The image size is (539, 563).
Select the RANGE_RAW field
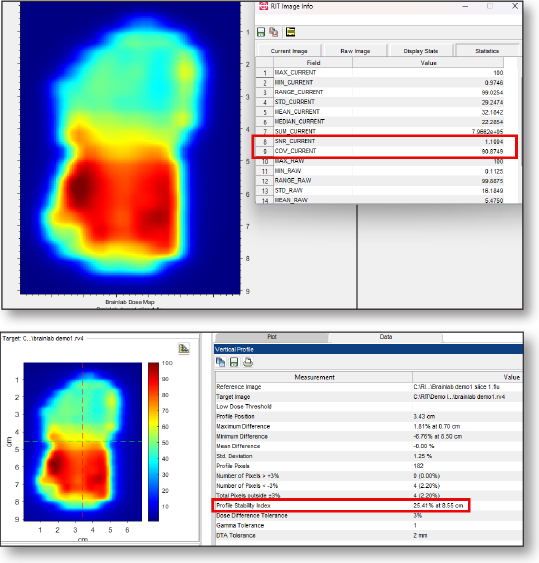(293, 181)
